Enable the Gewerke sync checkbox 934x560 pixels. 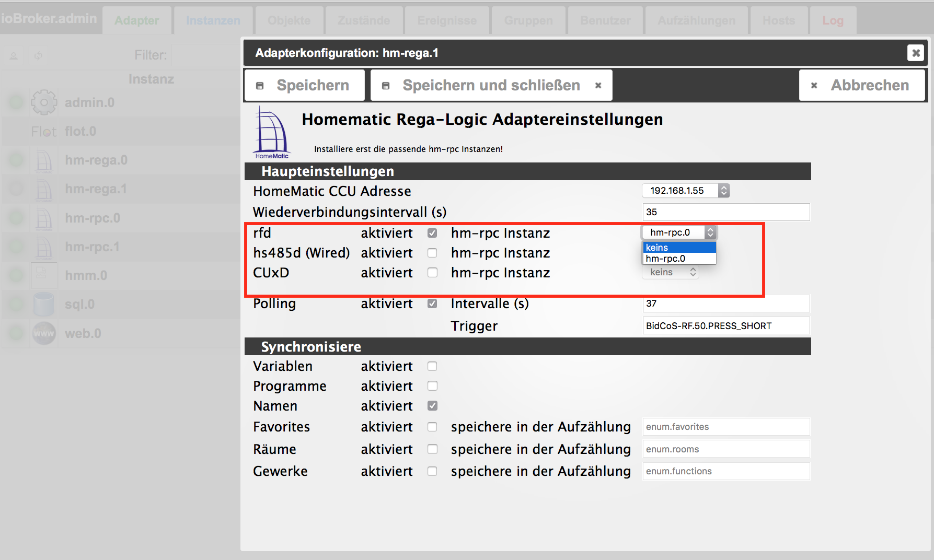(432, 471)
